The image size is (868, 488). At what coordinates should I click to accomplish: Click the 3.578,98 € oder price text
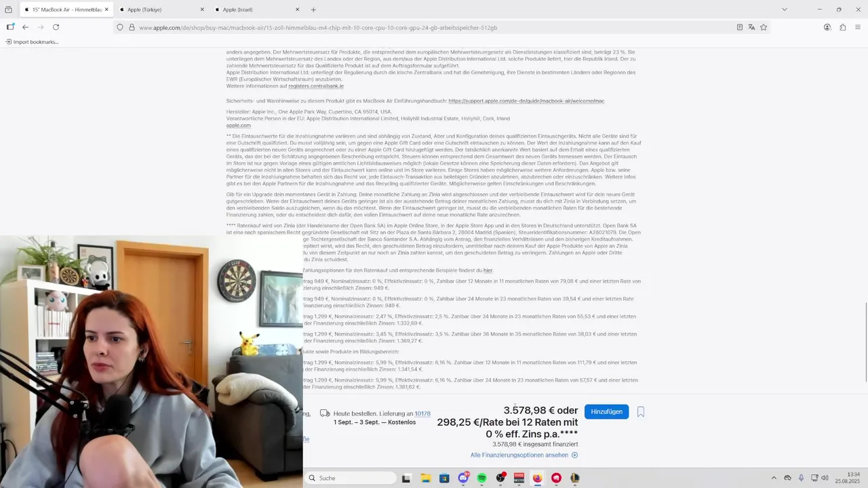point(540,410)
